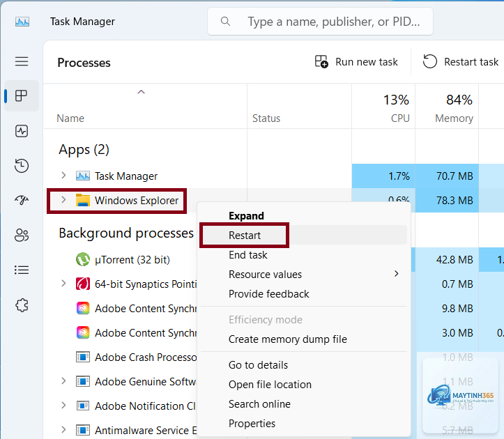Image resolution: width=504 pixels, height=439 pixels.
Task: Choose Open file location
Action: (304, 385)
